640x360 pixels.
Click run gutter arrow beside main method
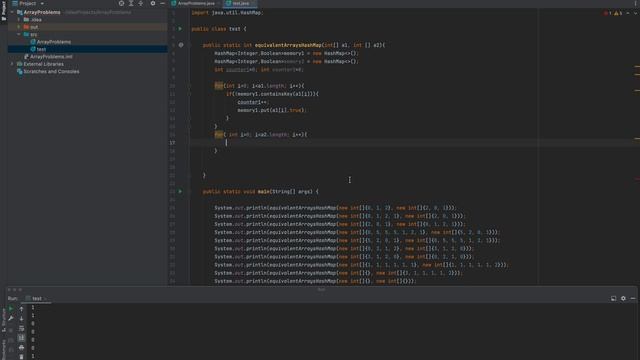[x=180, y=191]
